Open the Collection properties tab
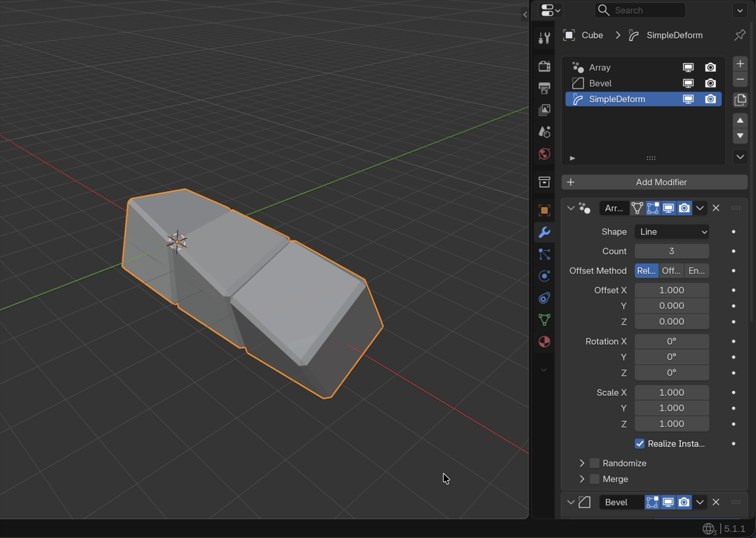Screen dimensions: 756x538 click(x=544, y=182)
